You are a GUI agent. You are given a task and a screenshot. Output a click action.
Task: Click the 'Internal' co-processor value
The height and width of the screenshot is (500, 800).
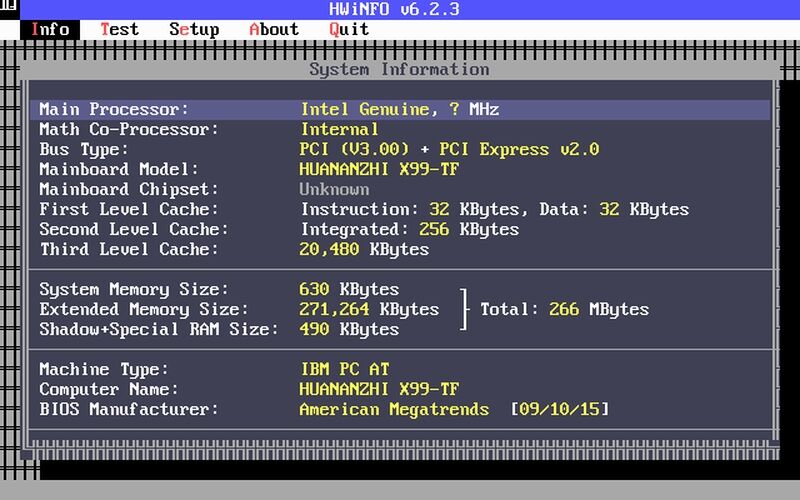(x=339, y=129)
